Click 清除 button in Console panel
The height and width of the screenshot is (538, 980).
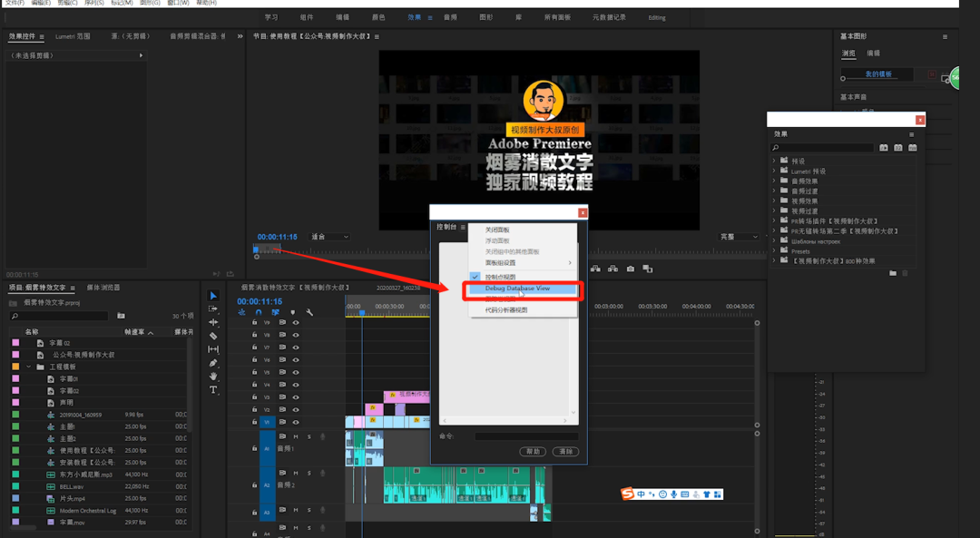(565, 451)
